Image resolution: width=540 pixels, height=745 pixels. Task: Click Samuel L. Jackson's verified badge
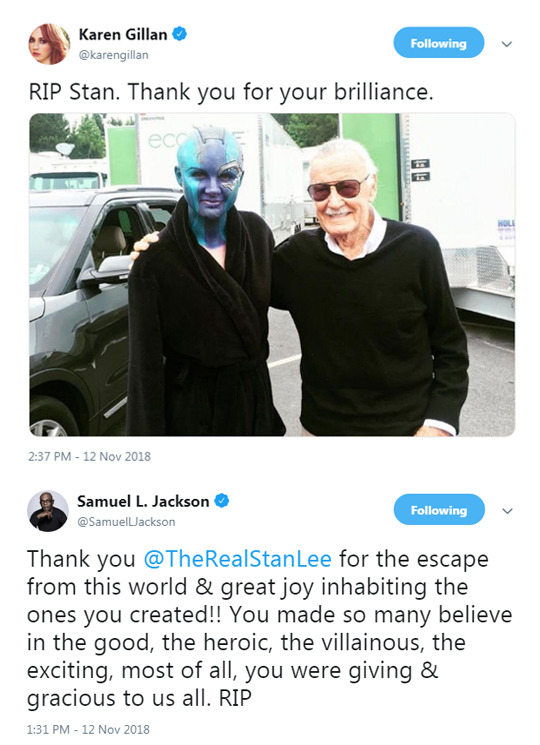222,501
